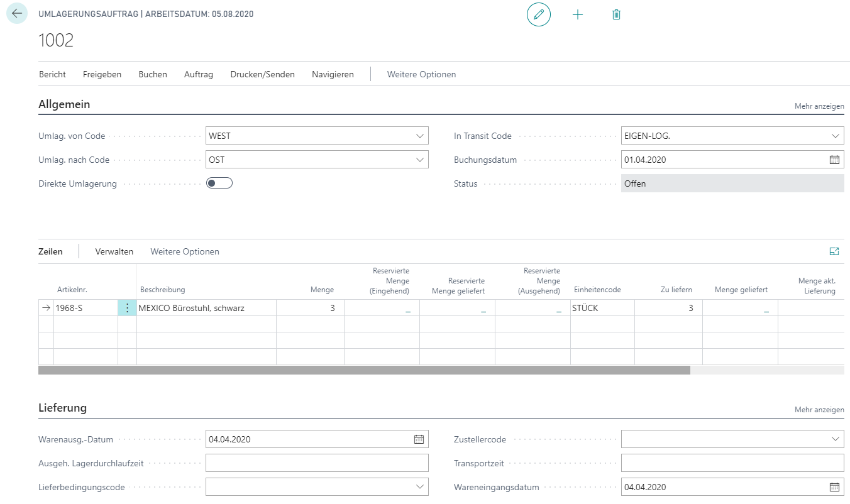
Task: Click the pencil edit icon
Action: point(539,14)
